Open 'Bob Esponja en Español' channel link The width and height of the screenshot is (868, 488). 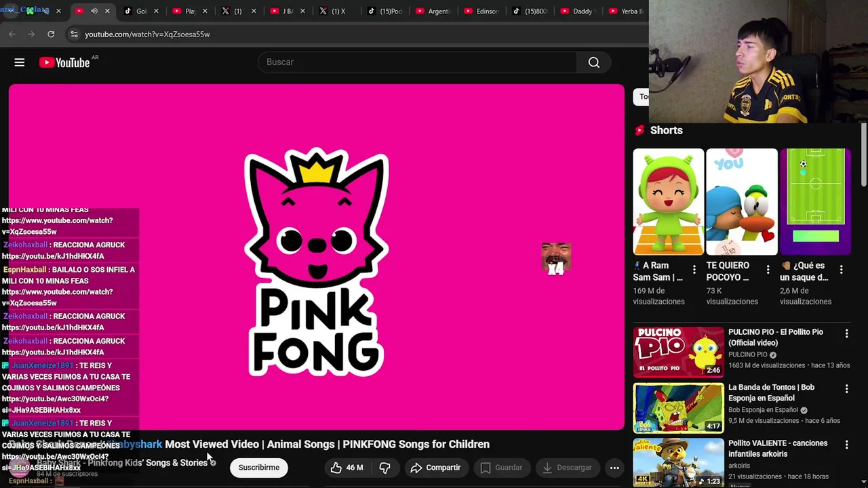click(763, 410)
